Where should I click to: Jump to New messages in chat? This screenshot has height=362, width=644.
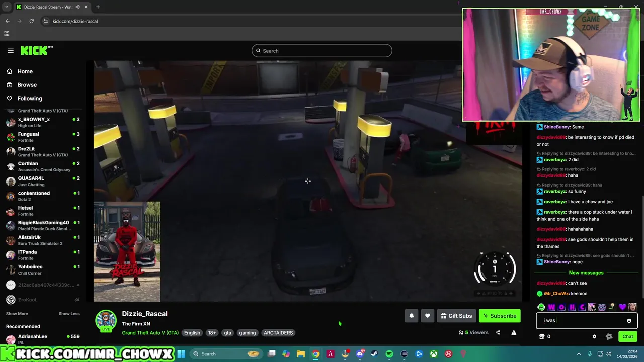click(x=586, y=273)
